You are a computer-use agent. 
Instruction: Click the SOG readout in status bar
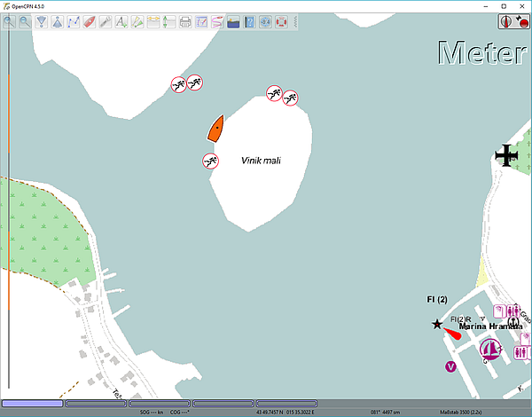point(152,413)
